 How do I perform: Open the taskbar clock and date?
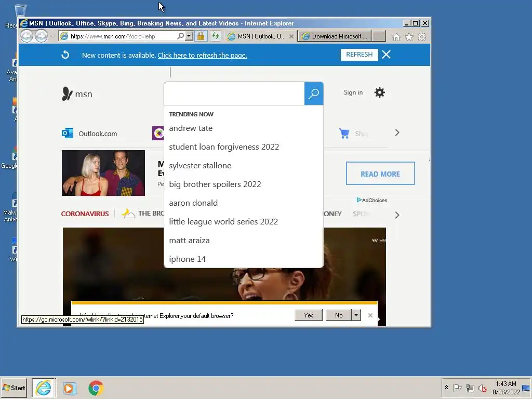pyautogui.click(x=506, y=388)
